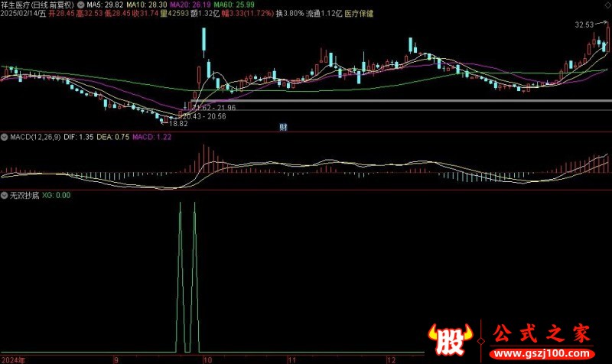Screen dimensions: 612x364
Task: Click the month 12 timeline marker
Action: tap(391, 359)
